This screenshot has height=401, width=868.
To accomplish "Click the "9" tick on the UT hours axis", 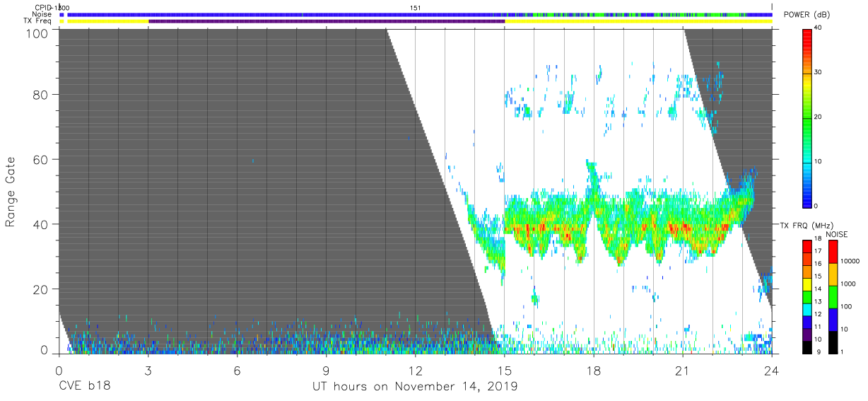I will click(326, 370).
